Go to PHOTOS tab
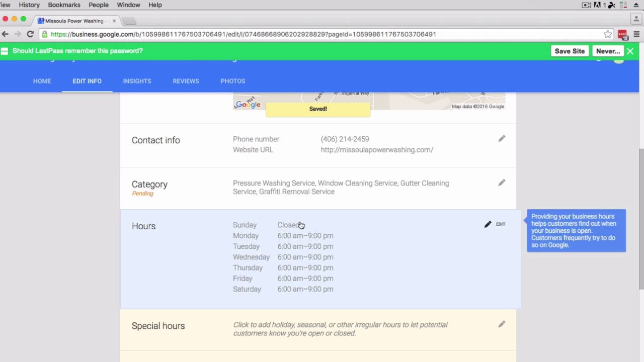Viewport: 644px width, 362px height. pyautogui.click(x=233, y=81)
